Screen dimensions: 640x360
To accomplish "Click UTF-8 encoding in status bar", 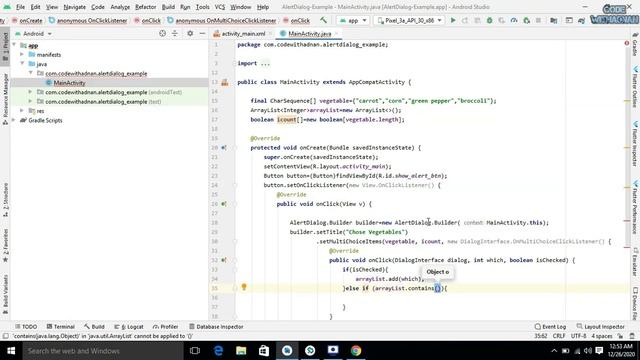I will click(x=578, y=336).
